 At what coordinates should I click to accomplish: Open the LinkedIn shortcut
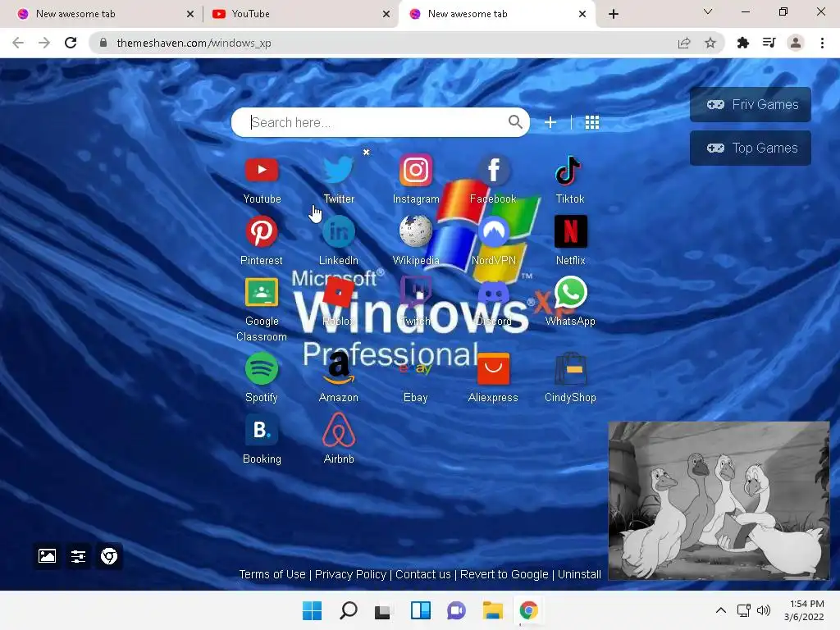[339, 231]
